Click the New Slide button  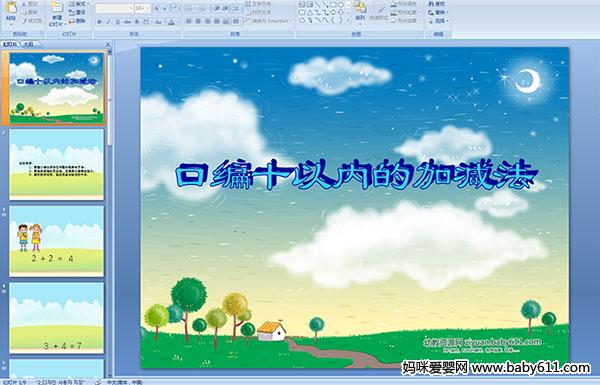(57, 13)
